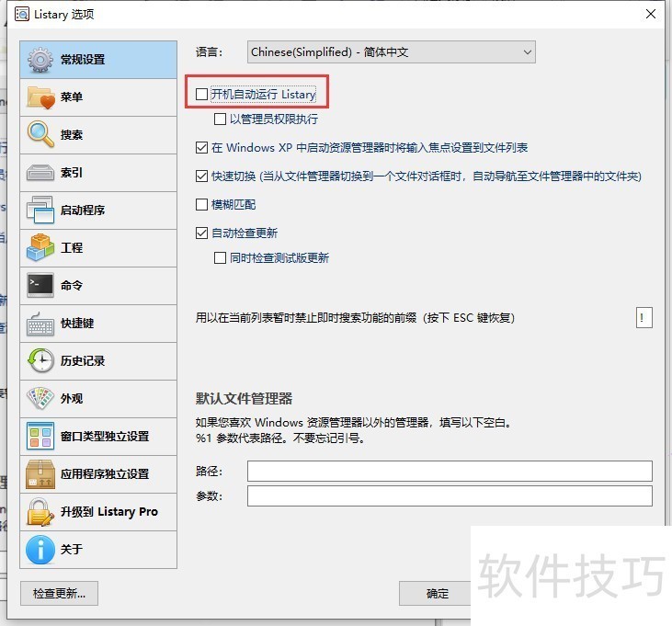This screenshot has width=672, height=626.
Task: Click the clock icon for 历史记录
Action: pyautogui.click(x=40, y=360)
